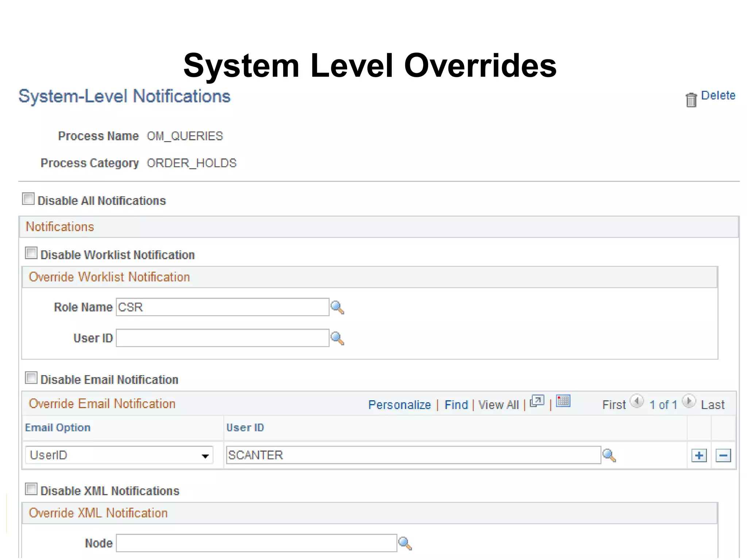
Task: Add a row with plus button
Action: tap(699, 455)
